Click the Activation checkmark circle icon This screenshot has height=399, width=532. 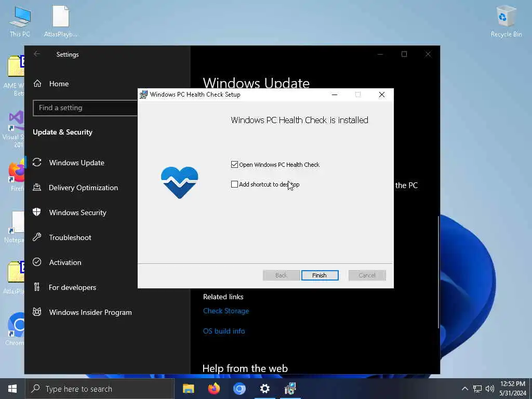[x=37, y=262]
